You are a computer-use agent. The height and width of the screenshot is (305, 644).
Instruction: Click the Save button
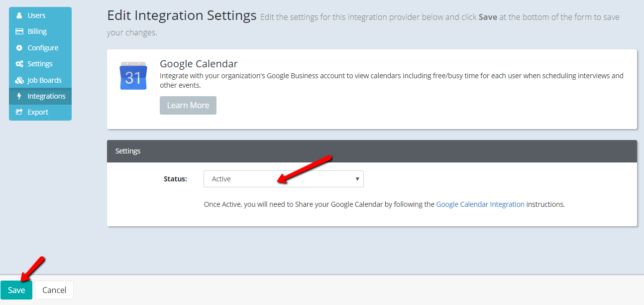(x=16, y=290)
